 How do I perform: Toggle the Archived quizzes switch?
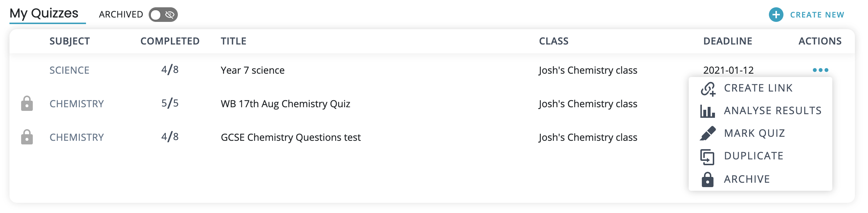[163, 15]
